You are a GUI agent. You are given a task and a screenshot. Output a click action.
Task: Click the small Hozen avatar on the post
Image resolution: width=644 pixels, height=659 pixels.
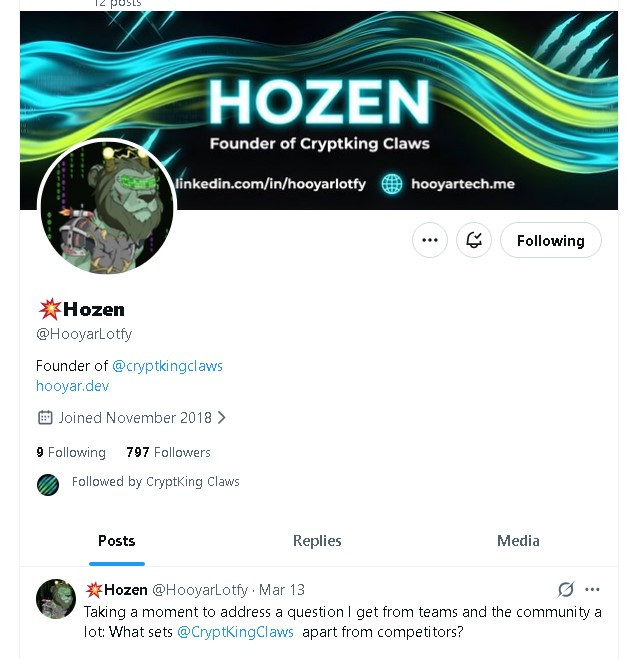point(56,599)
